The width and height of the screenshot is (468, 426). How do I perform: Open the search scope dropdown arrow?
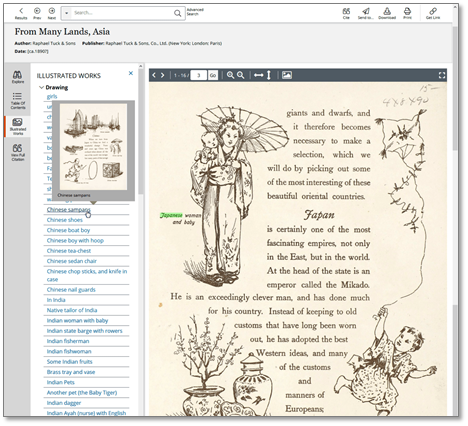click(x=67, y=13)
